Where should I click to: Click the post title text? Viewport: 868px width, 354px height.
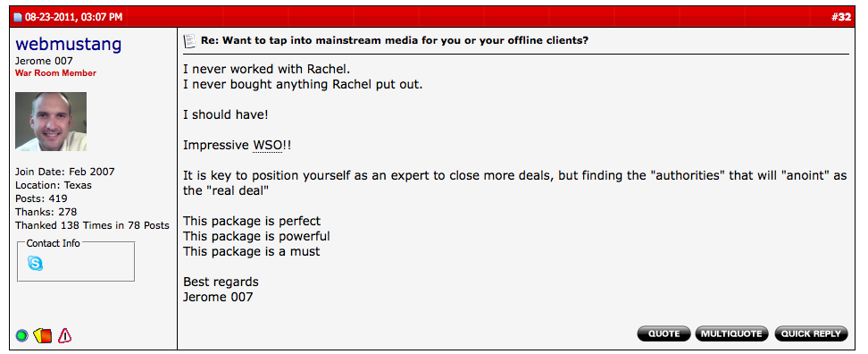pos(395,41)
